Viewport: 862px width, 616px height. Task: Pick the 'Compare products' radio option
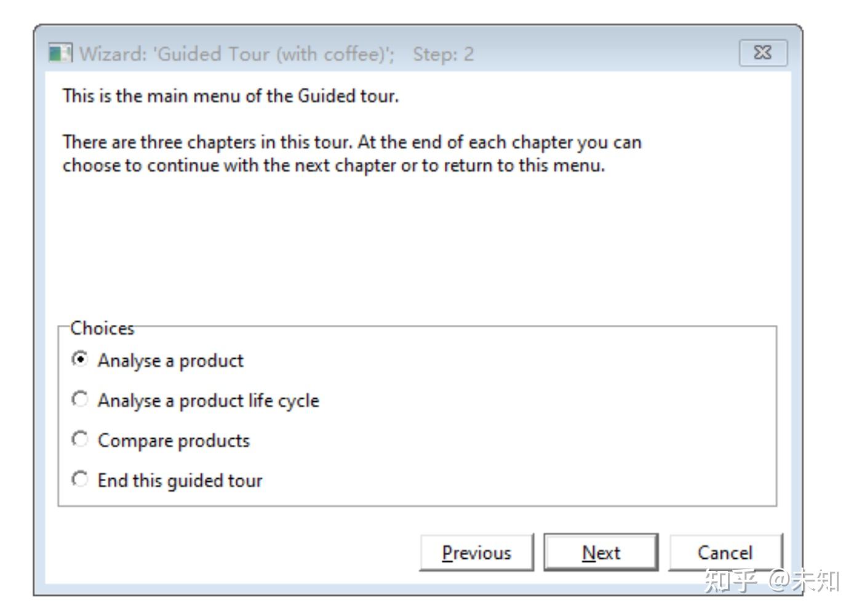(x=80, y=439)
